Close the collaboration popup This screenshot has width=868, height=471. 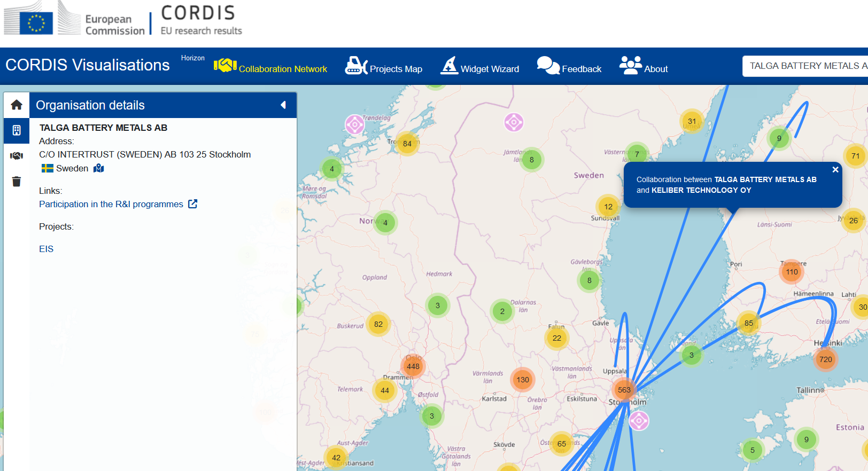[835, 170]
